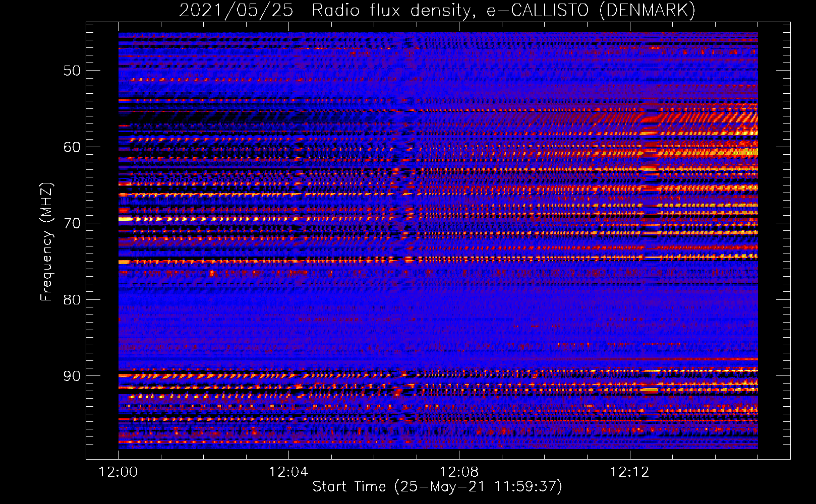The height and width of the screenshot is (504, 816).
Task: Click the 'Start Time (25-May-21 11:59:37)' axis label
Action: (437, 486)
